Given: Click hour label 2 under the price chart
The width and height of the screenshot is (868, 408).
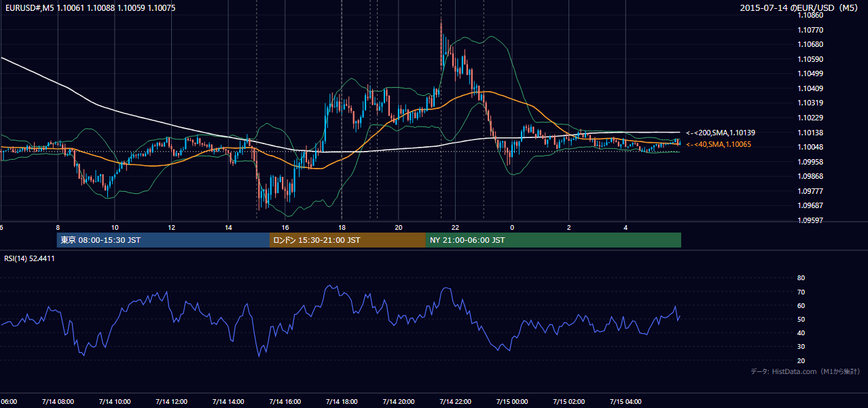Looking at the screenshot, I should click(569, 228).
